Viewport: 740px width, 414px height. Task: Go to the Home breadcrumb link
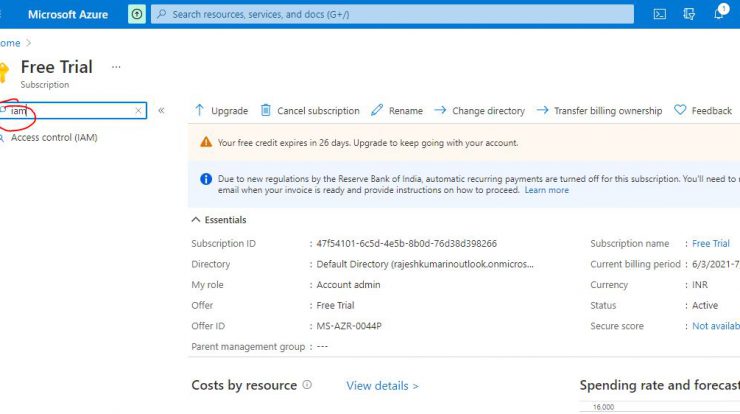pos(10,43)
